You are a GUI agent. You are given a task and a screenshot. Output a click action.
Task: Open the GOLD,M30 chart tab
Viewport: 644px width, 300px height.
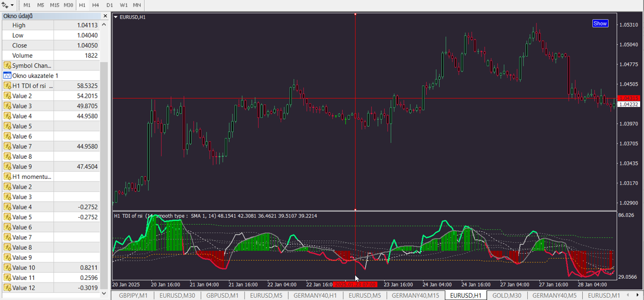coord(507,296)
